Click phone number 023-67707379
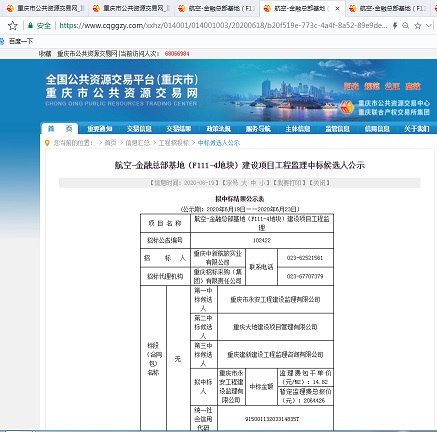Image resolution: width=437 pixels, height=432 pixels. point(305,276)
